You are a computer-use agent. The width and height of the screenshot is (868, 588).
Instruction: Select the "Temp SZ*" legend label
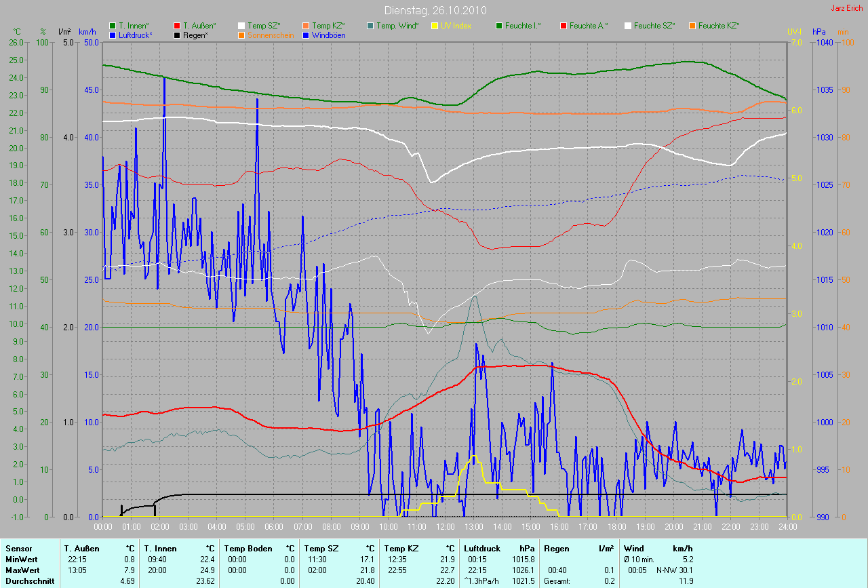click(x=264, y=26)
